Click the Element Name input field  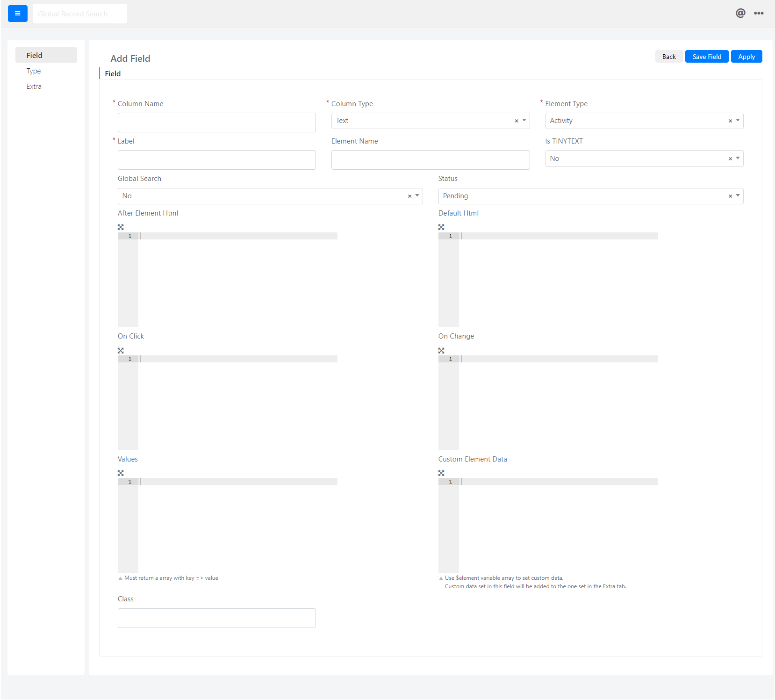tap(431, 160)
